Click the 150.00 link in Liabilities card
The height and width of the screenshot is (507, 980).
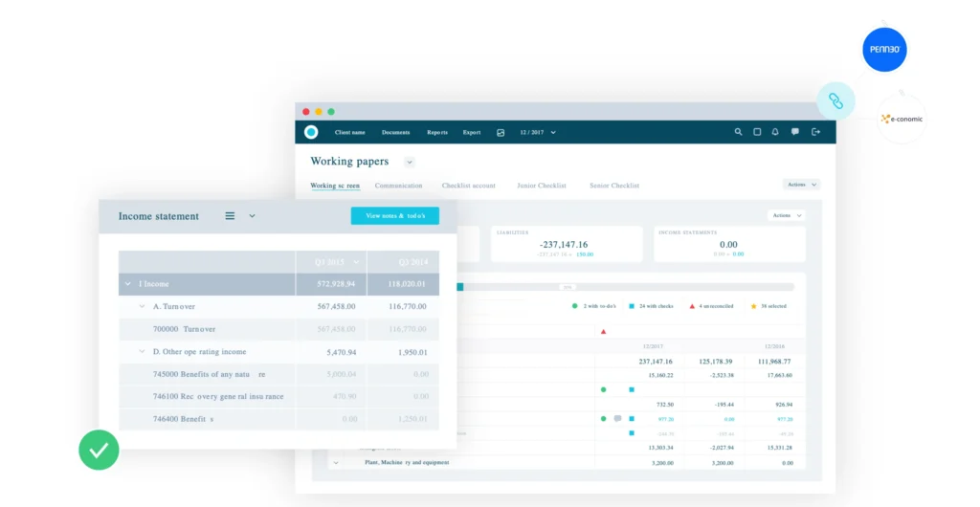click(585, 254)
